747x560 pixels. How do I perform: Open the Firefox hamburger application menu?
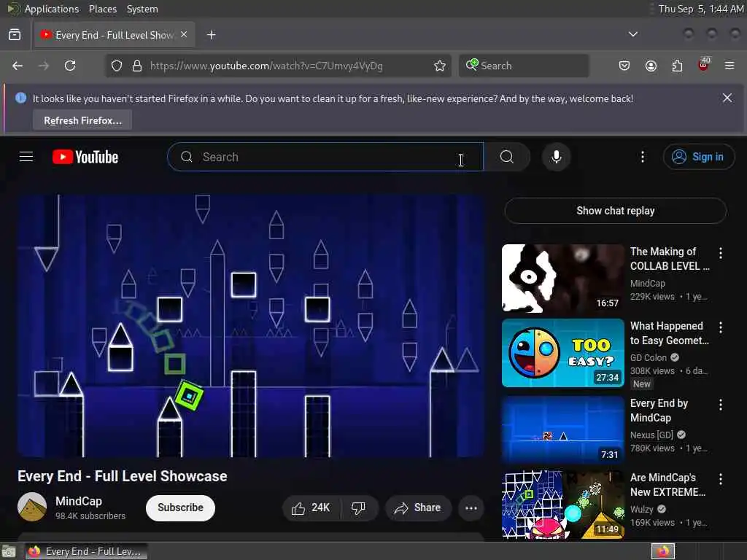tap(729, 66)
